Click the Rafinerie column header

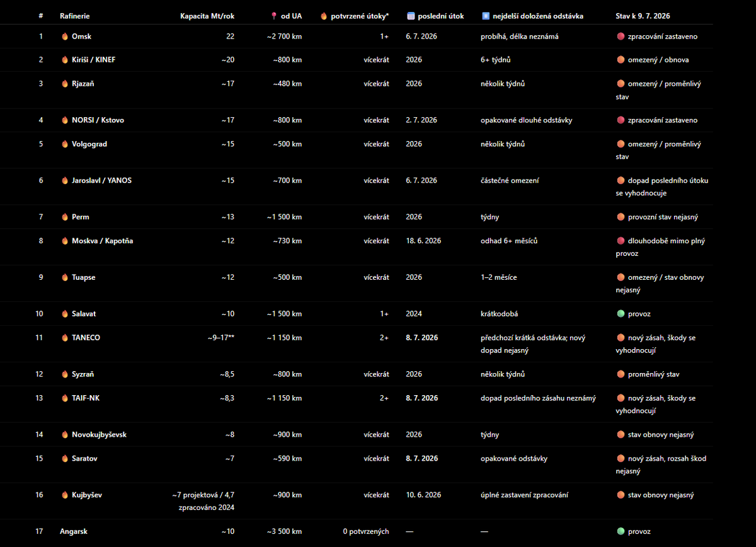point(74,16)
